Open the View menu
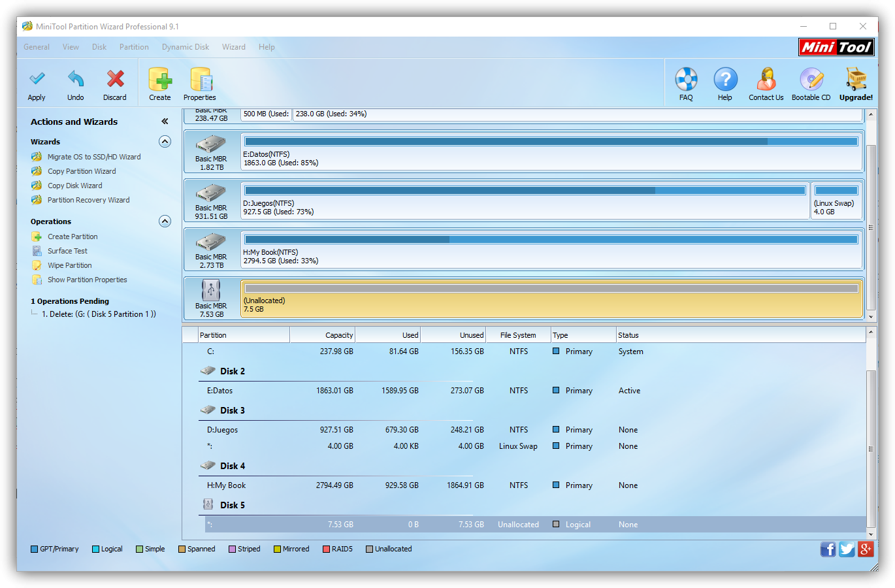Screen dimensions: 895x588 [x=71, y=47]
